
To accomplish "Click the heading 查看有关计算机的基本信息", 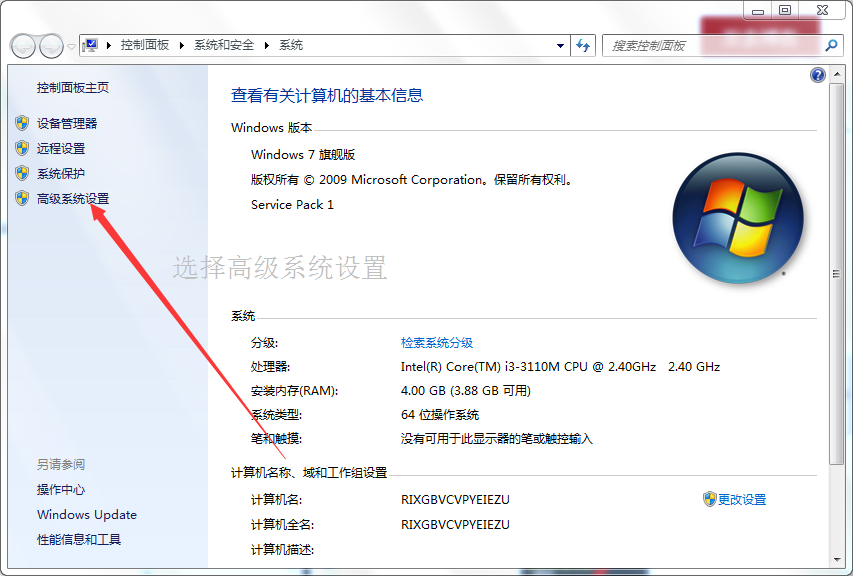I will point(327,96).
